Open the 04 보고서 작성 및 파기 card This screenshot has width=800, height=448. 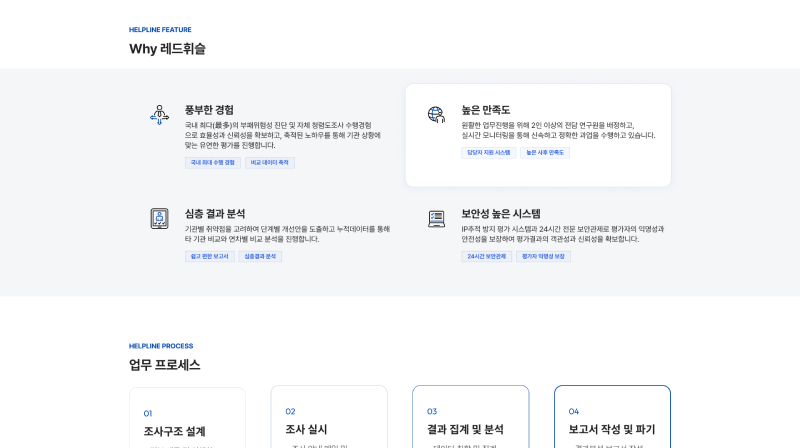point(612,417)
